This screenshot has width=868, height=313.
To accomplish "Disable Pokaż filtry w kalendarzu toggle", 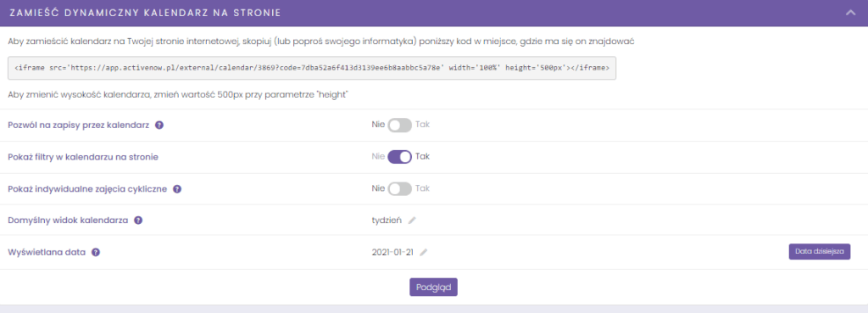I will point(400,157).
